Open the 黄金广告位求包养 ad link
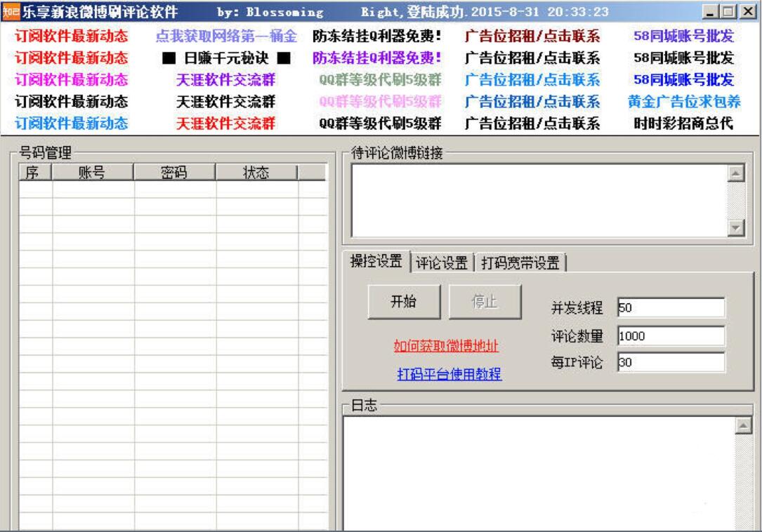The height and width of the screenshot is (532, 762). coord(683,102)
